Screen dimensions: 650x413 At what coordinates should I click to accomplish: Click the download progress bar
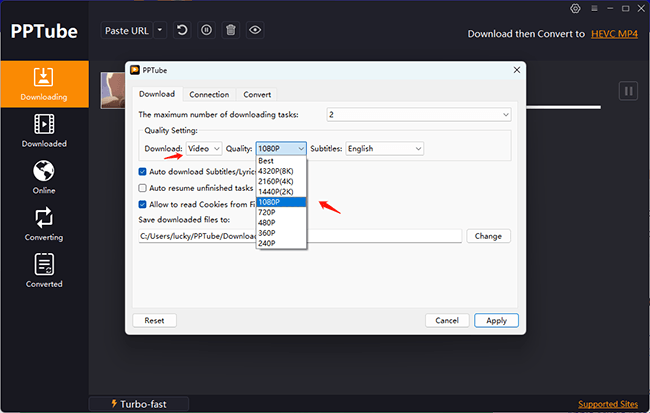pyautogui.click(x=563, y=107)
